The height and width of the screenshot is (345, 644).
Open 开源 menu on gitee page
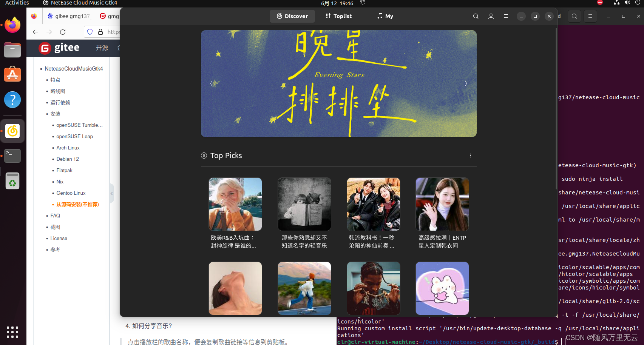pyautogui.click(x=102, y=48)
